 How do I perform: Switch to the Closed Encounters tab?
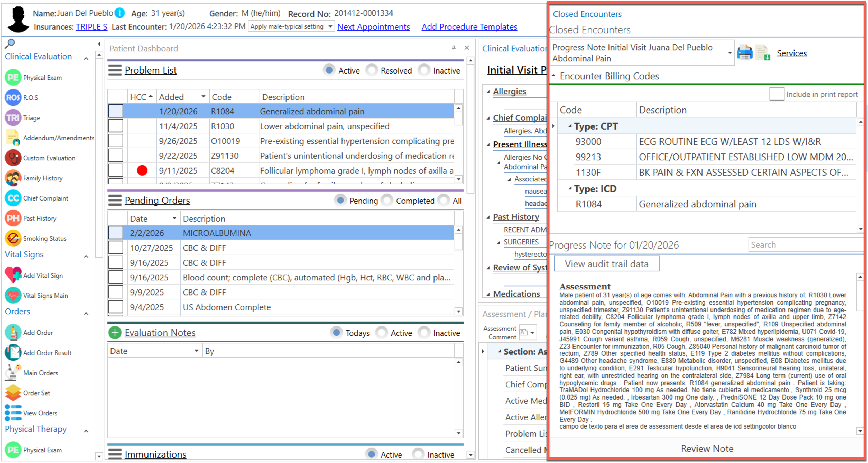point(587,14)
